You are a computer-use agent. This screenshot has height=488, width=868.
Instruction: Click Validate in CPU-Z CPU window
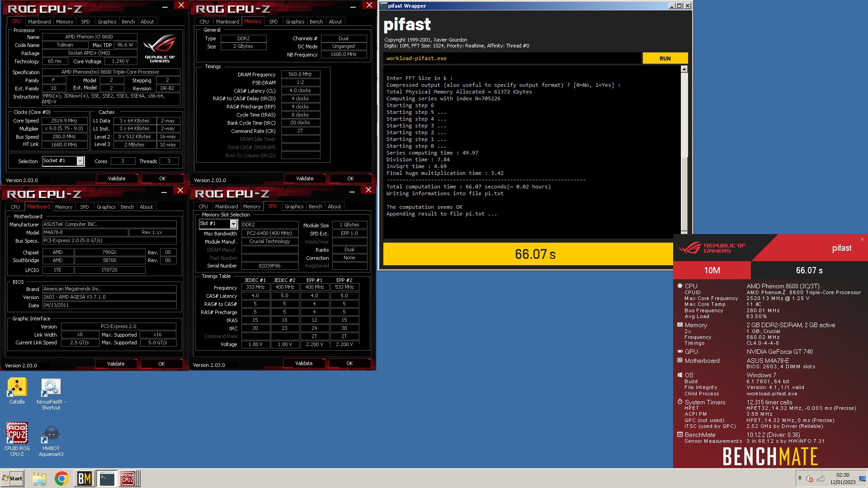pos(117,178)
